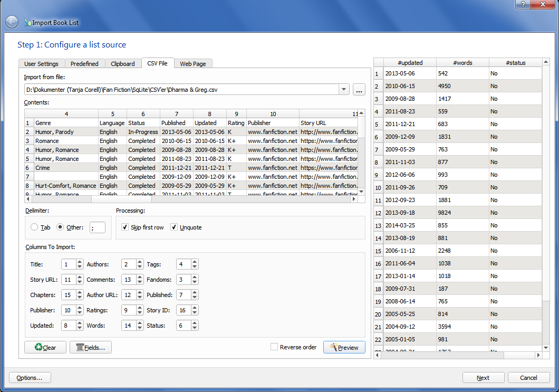Switch to the Clipboard tab

tap(123, 63)
